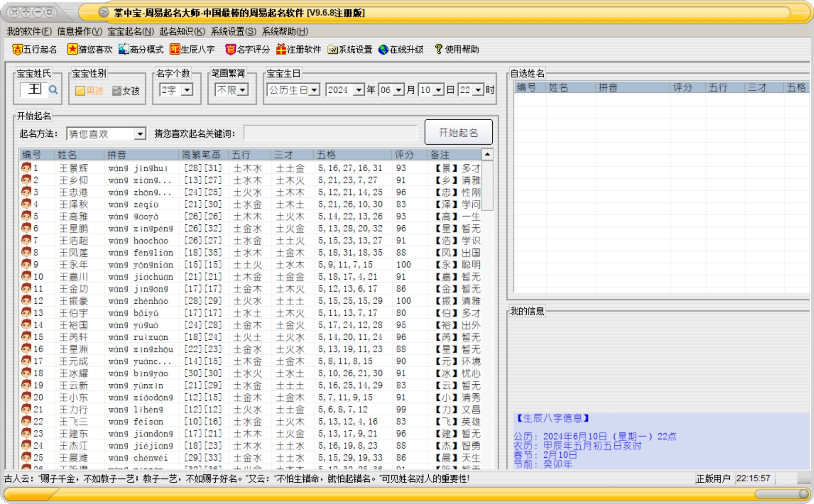Open 使用帮助 from the toolbar

coord(457,49)
